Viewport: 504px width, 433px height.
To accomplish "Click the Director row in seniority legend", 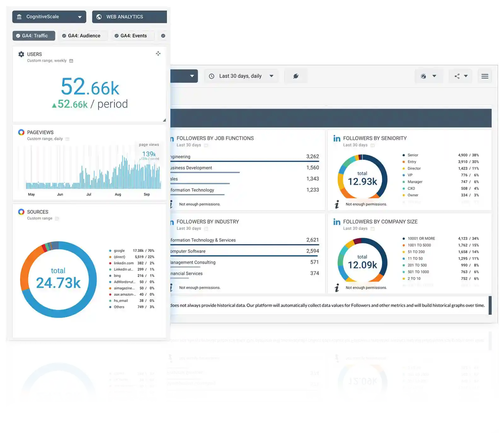I will pos(440,168).
